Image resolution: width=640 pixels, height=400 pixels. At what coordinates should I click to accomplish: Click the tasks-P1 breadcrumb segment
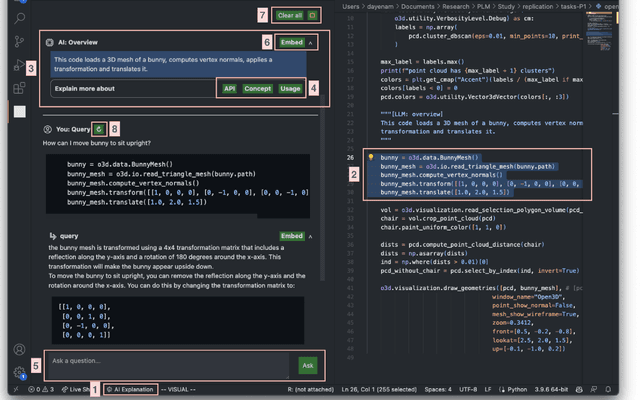(571, 6)
